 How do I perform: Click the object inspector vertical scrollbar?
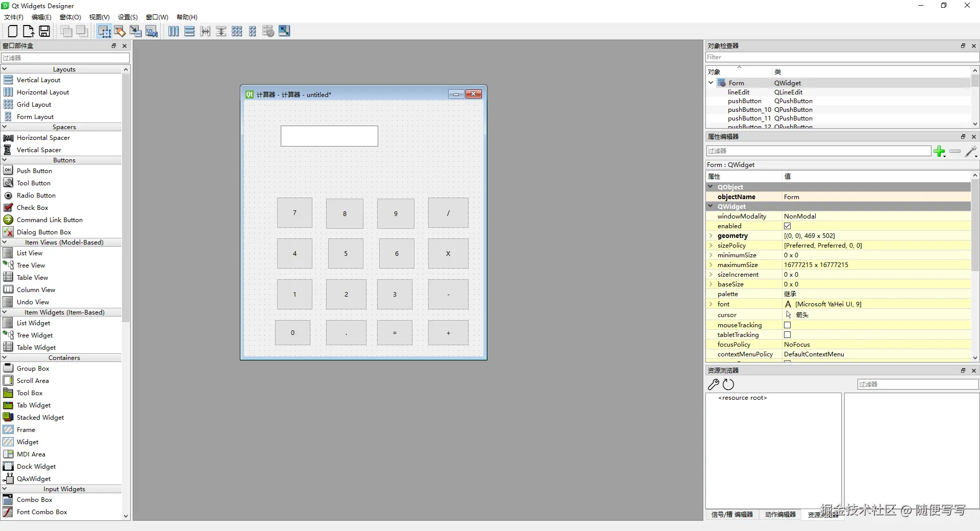click(x=975, y=82)
